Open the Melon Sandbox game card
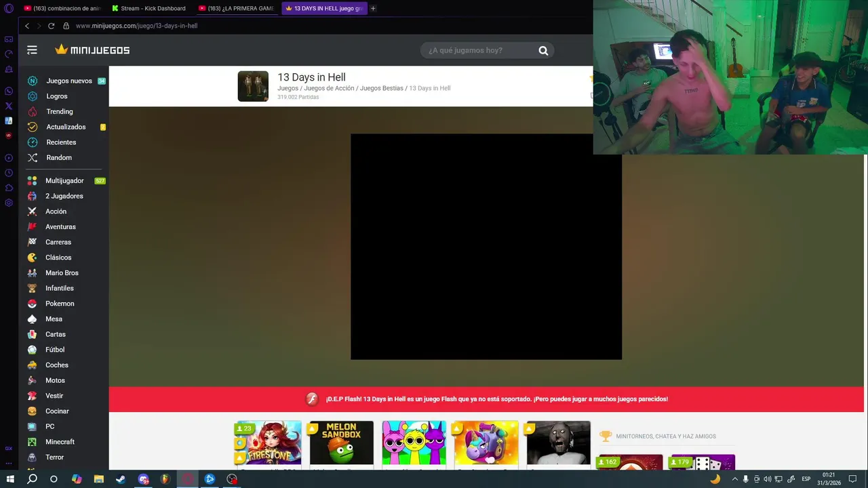Screen dimensions: 868x488 point(341,444)
